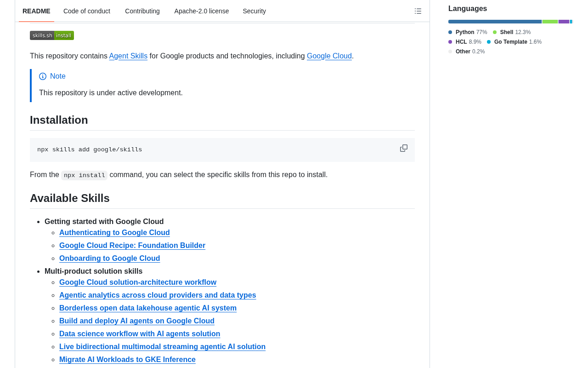
Task: Open Onboarding to Google Cloud link
Action: (110, 259)
